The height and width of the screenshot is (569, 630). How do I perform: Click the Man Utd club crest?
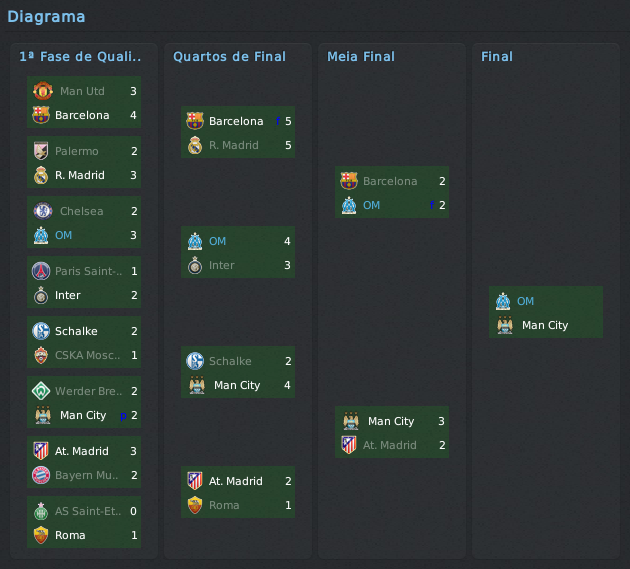coord(41,91)
